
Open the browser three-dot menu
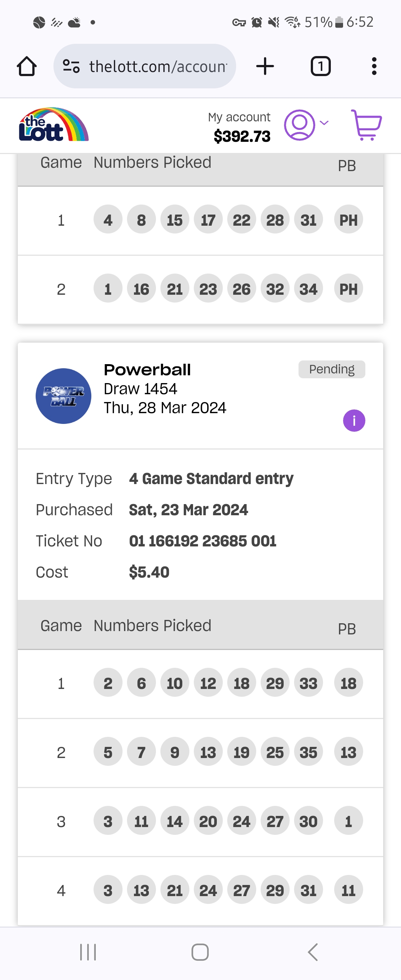coord(374,66)
